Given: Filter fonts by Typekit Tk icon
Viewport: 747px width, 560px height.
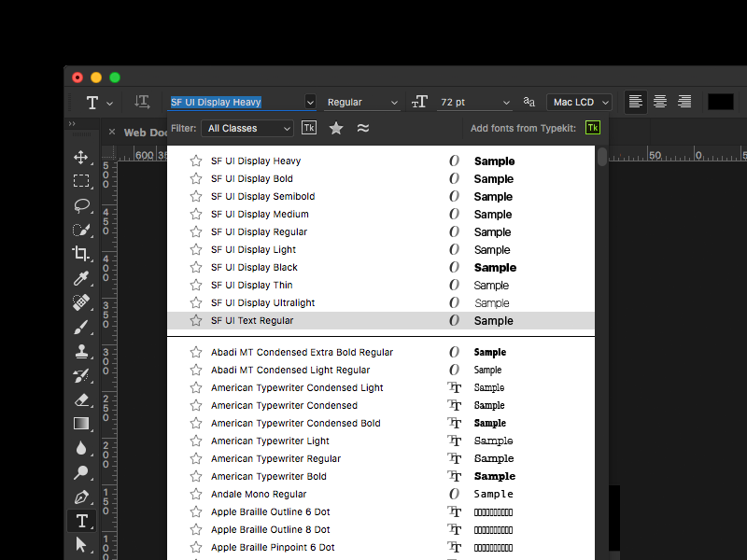Looking at the screenshot, I should 309,128.
